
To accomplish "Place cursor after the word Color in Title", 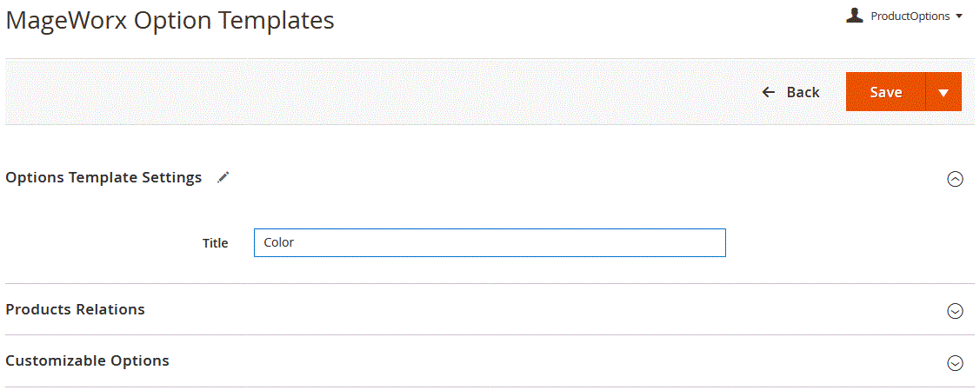I will [296, 242].
